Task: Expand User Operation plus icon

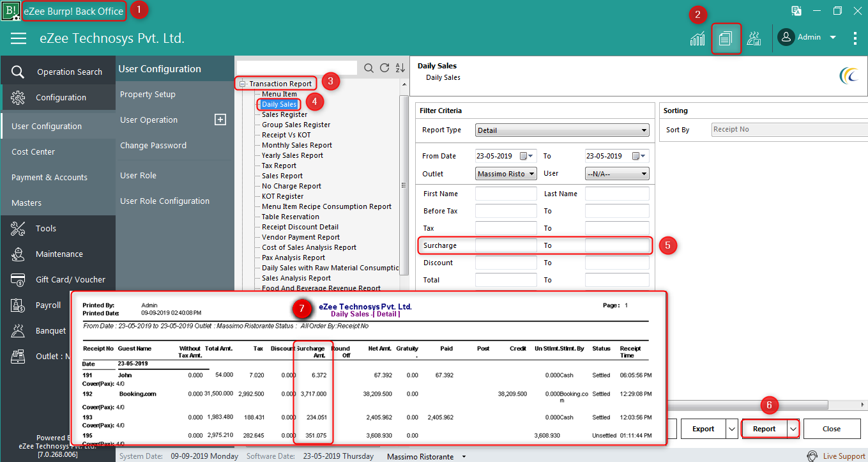Action: 220,119
